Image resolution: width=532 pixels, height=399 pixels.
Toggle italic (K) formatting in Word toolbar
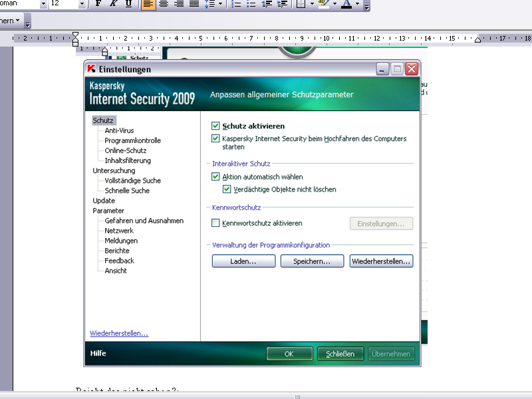click(113, 4)
